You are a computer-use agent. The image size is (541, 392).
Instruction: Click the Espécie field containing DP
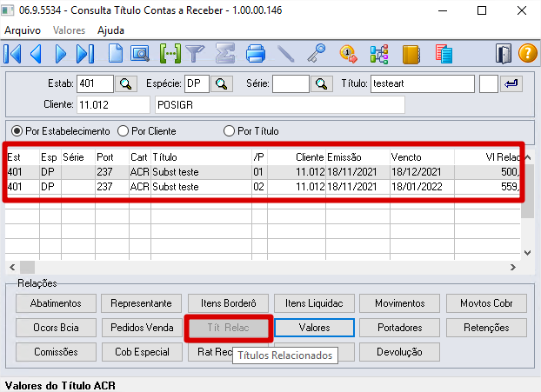197,83
